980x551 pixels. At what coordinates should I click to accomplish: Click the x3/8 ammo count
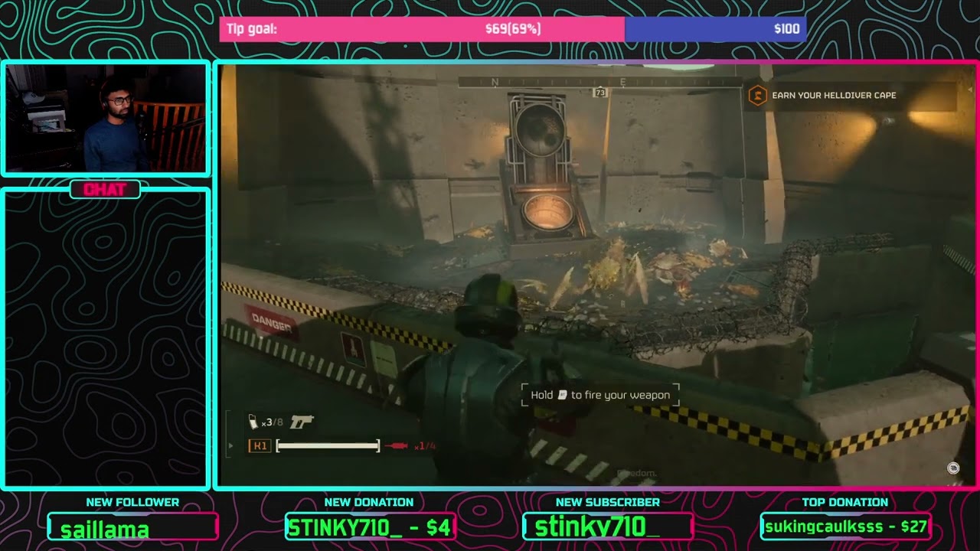272,422
